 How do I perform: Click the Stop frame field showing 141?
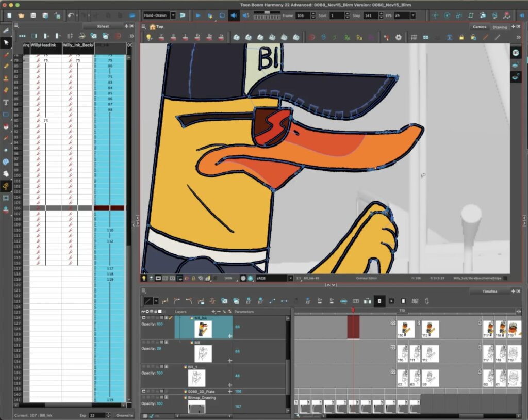(370, 15)
